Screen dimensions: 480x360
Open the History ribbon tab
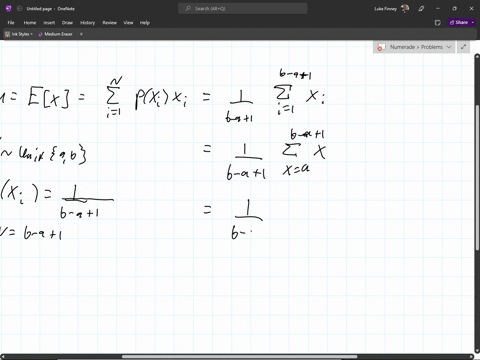(x=88, y=23)
